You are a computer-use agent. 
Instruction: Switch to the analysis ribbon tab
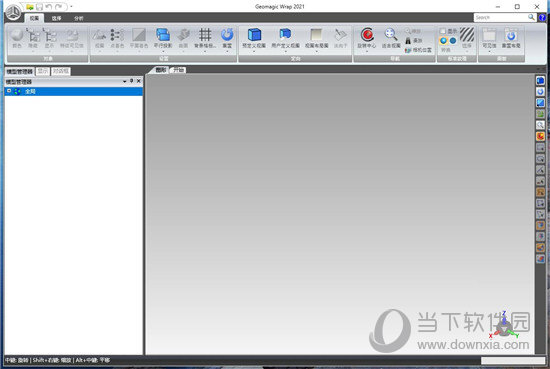[79, 18]
